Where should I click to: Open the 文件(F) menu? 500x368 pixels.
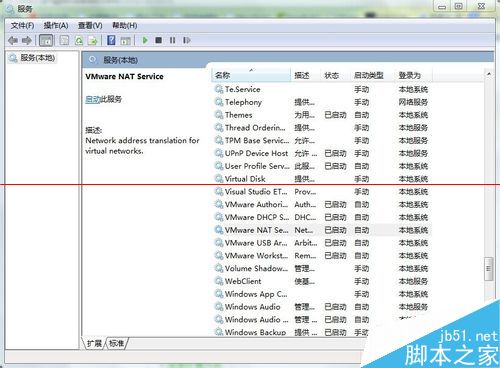[23, 25]
